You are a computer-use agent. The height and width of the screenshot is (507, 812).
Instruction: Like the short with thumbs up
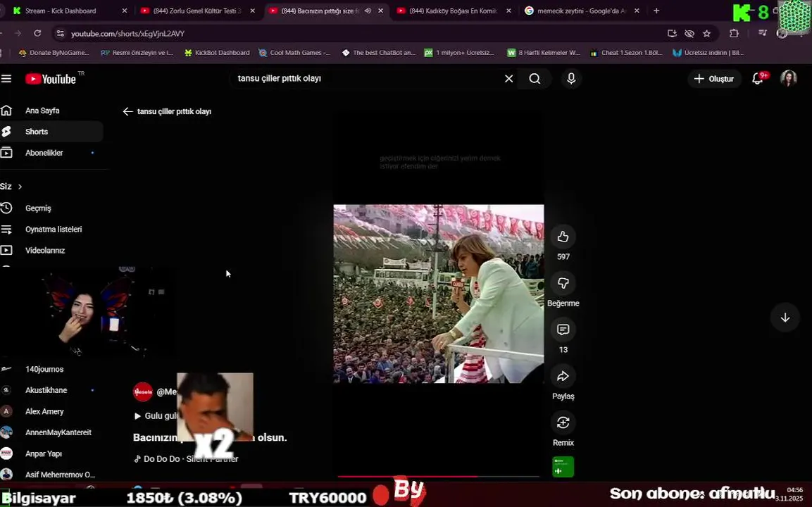click(x=563, y=237)
